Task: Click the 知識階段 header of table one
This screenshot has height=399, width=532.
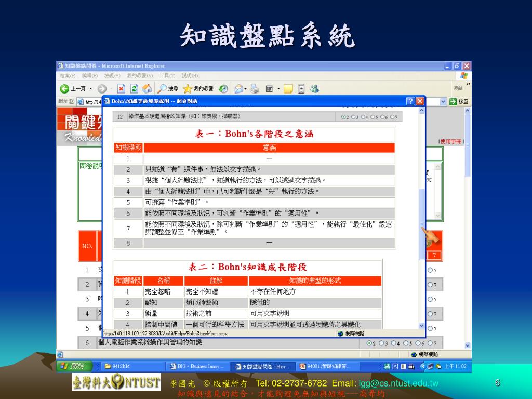Action: point(128,148)
